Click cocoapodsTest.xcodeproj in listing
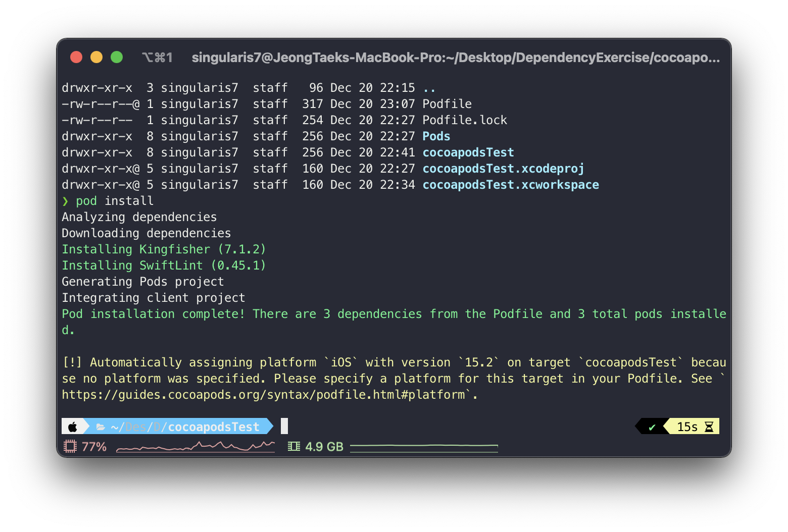 (x=503, y=169)
